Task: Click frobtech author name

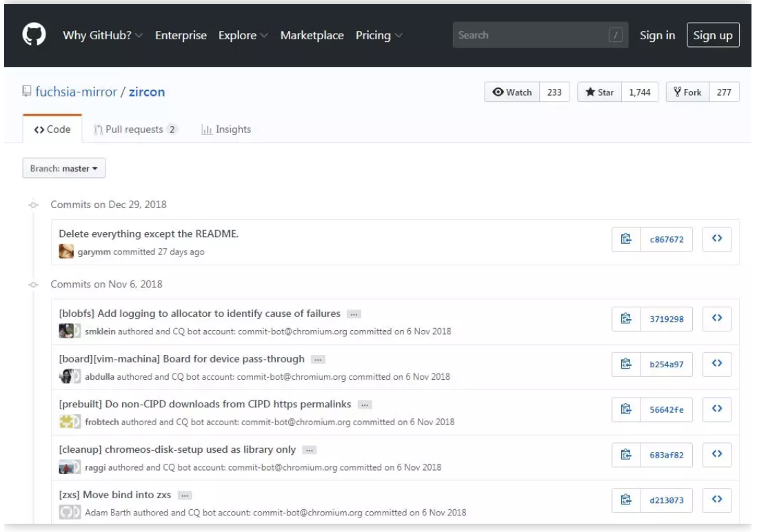Action: pyautogui.click(x=102, y=422)
